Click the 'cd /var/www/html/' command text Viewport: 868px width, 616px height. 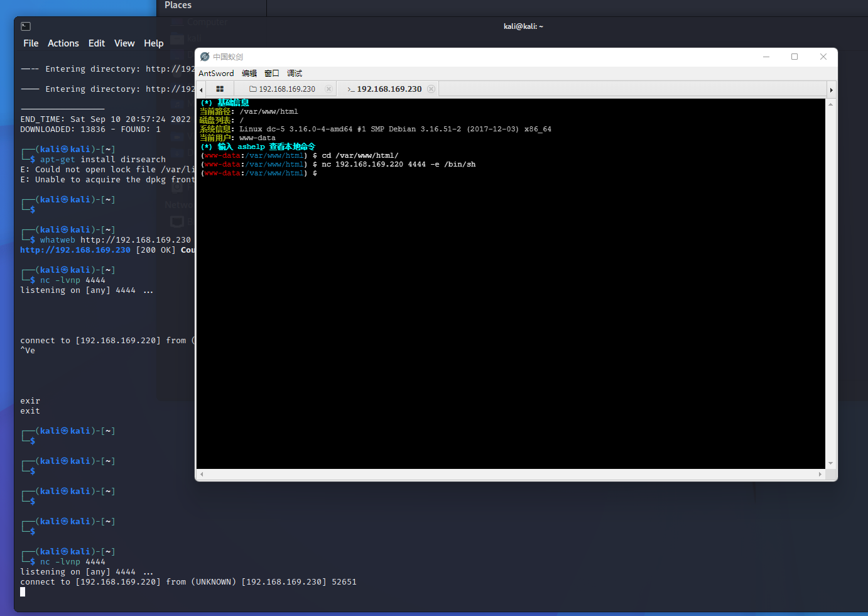[x=360, y=156]
